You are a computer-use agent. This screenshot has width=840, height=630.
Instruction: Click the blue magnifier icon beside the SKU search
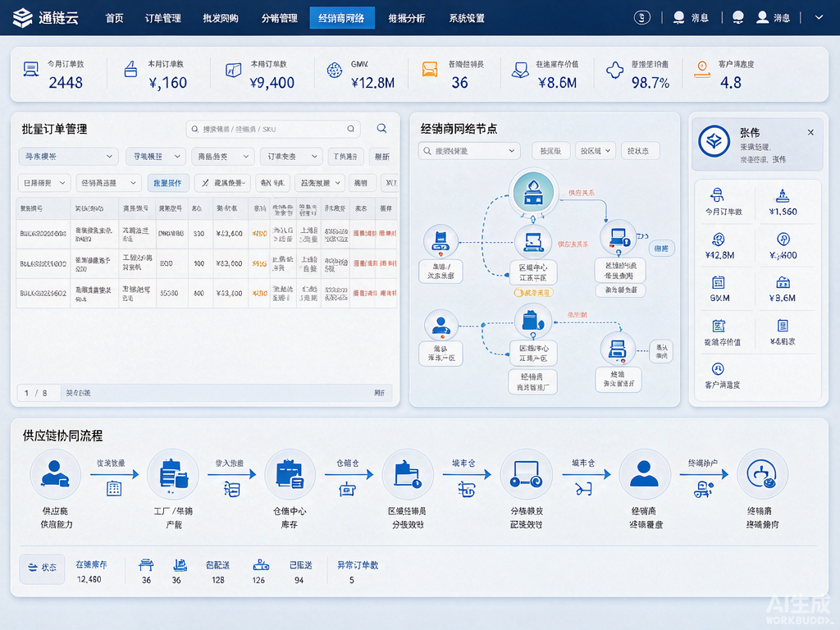click(x=381, y=129)
